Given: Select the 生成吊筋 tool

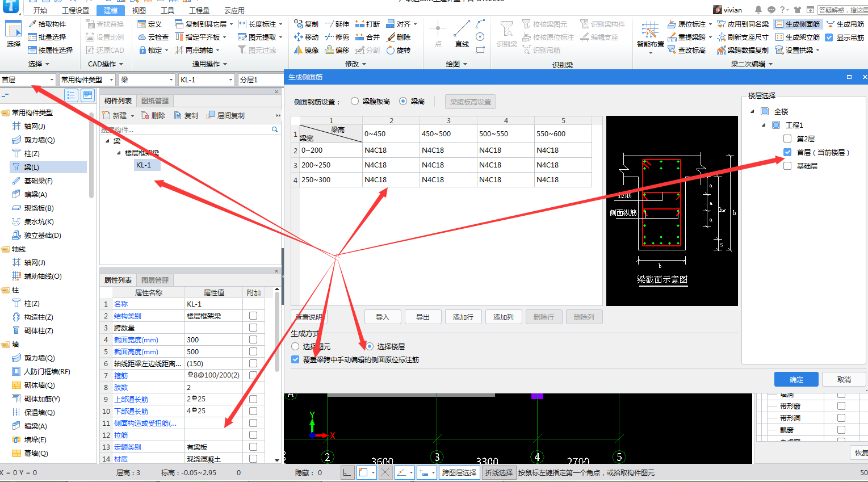Looking at the screenshot, I should click(x=845, y=24).
